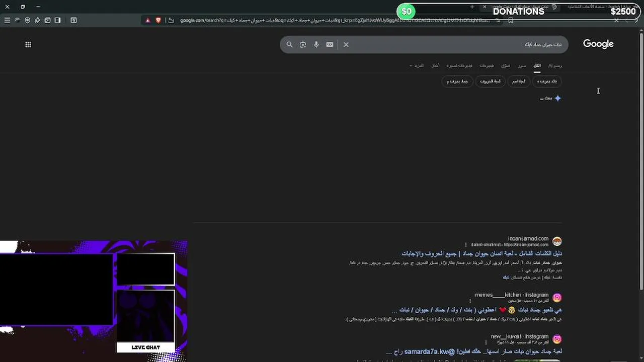Image resolution: width=644 pixels, height=362 pixels.
Task: Open Brave Shields lion icon
Action: [x=158, y=20]
